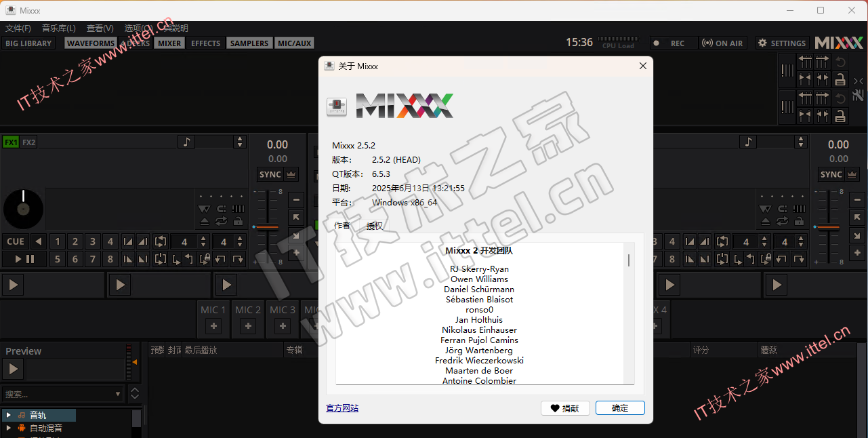Toggle Deck 1 repeat mode icon

(222, 221)
